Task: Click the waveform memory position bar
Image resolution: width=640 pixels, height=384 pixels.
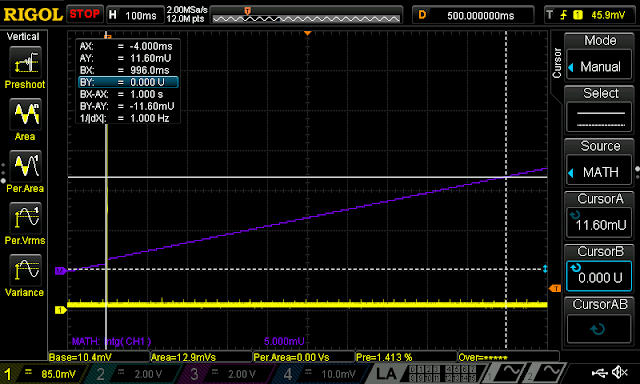Action: click(x=306, y=15)
